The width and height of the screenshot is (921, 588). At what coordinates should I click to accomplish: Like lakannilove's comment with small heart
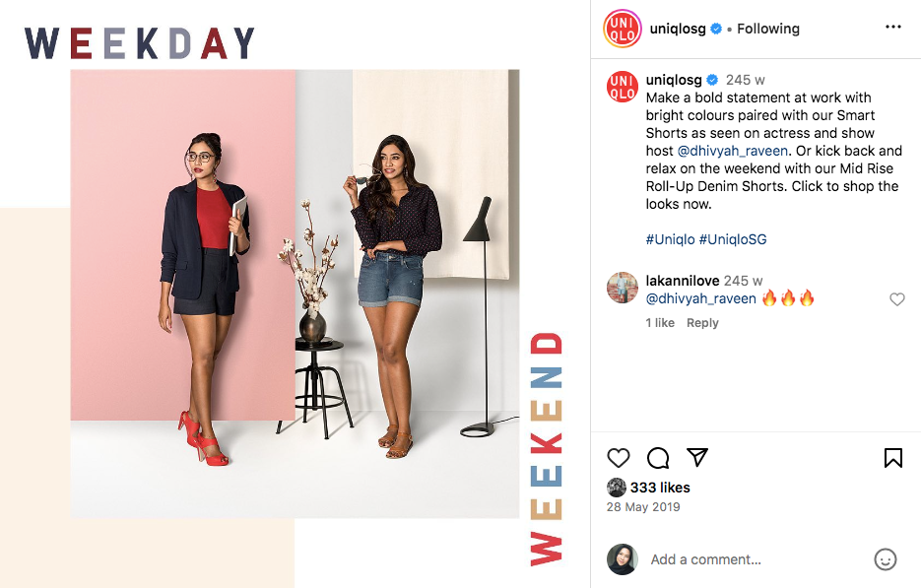[x=897, y=299]
